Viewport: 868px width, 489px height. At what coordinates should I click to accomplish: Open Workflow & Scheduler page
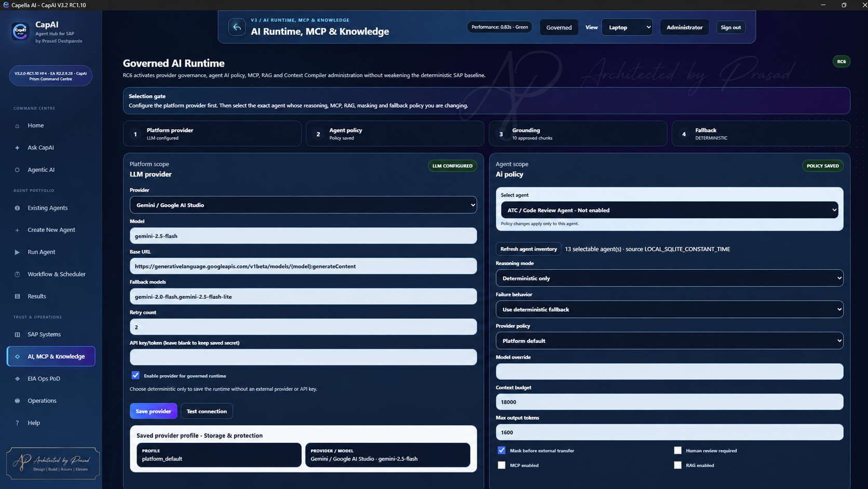51,274
